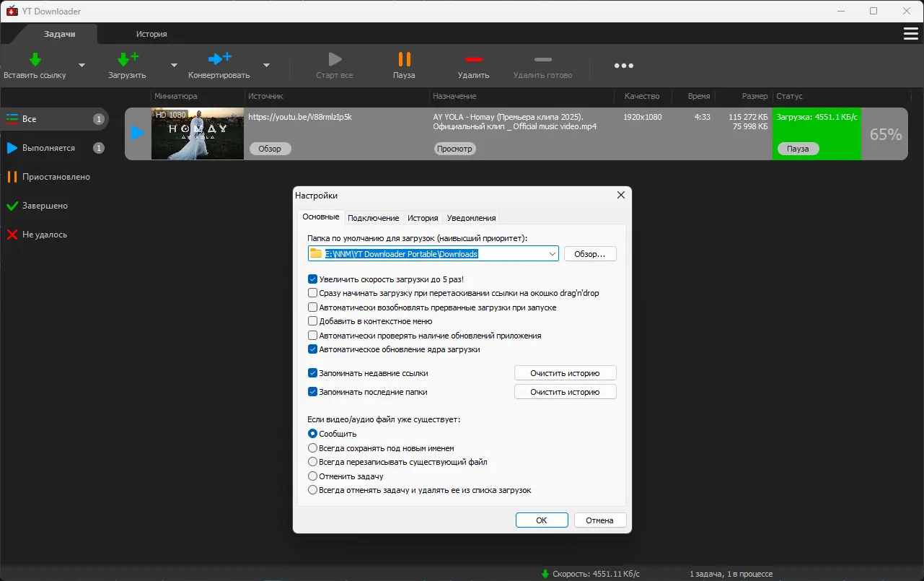
Task: Open the hamburger menu icon
Action: click(x=910, y=34)
